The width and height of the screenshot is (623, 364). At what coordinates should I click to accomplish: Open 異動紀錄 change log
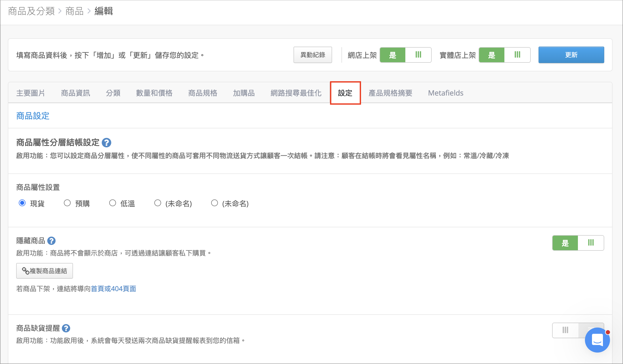[x=313, y=55]
